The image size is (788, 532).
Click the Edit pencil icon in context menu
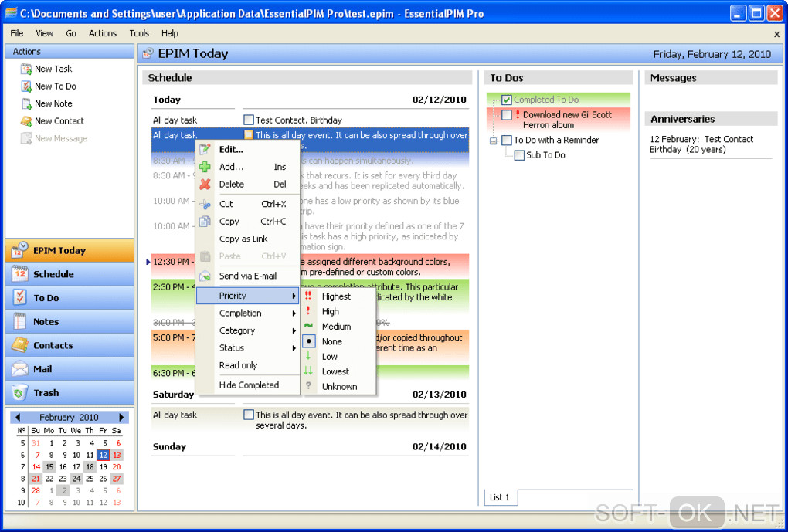pos(205,149)
